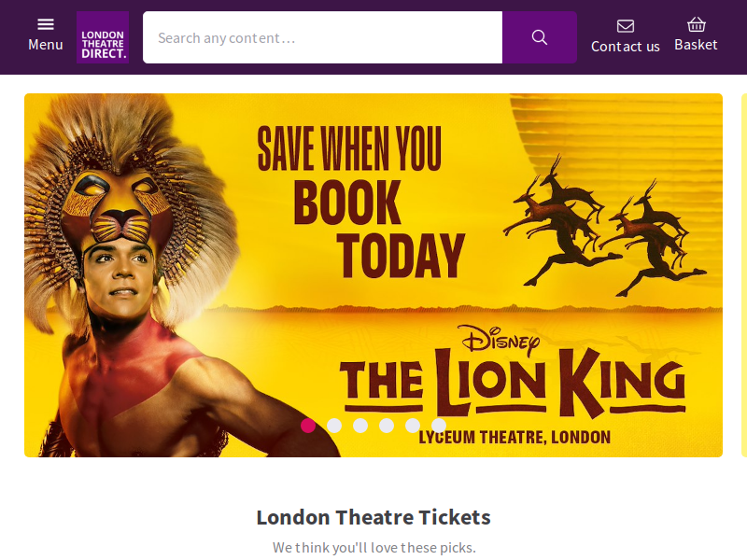Select the first pink carousel dot

click(308, 426)
